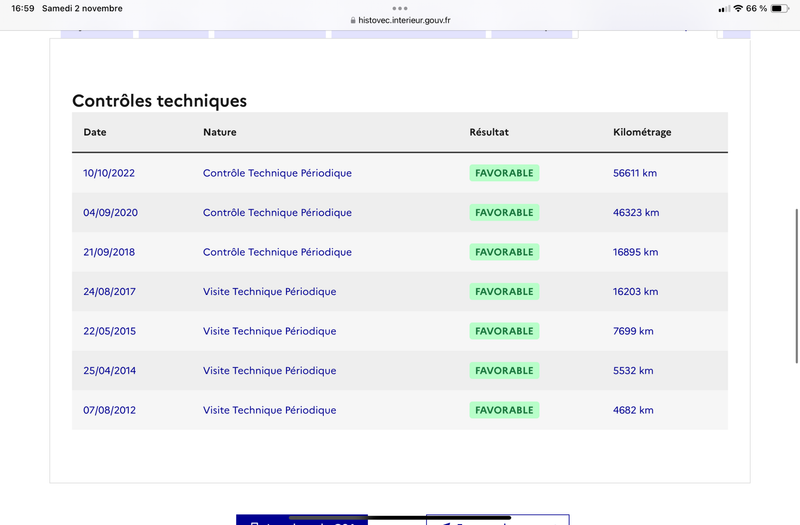This screenshot has height=525, width=800.
Task: Tap the three-dot multitasking menu at top
Action: (x=400, y=8)
